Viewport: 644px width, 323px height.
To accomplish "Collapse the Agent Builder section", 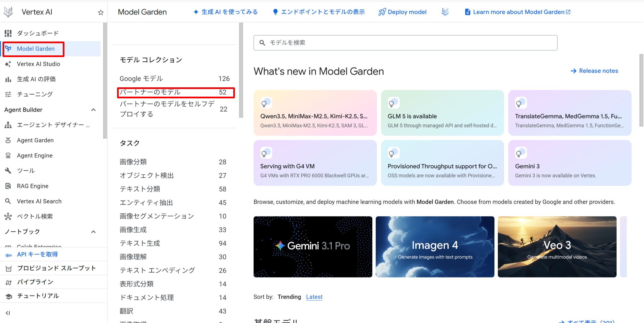I will pos(93,110).
